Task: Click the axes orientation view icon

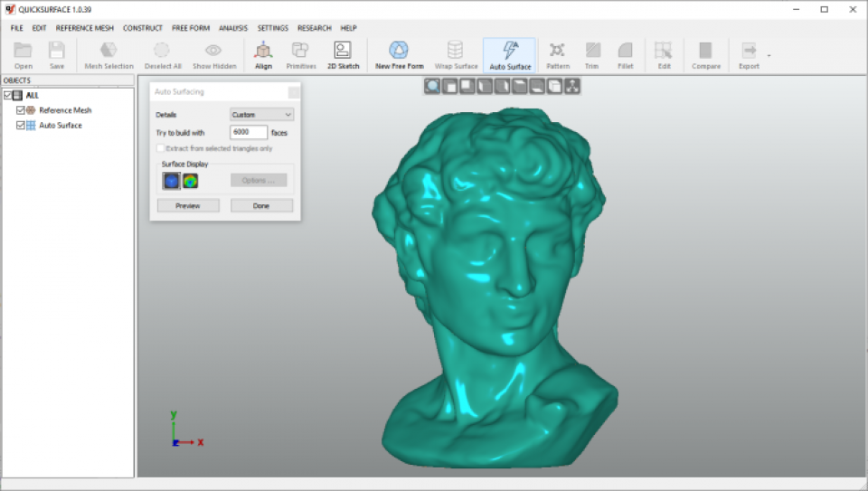Action: click(x=571, y=86)
